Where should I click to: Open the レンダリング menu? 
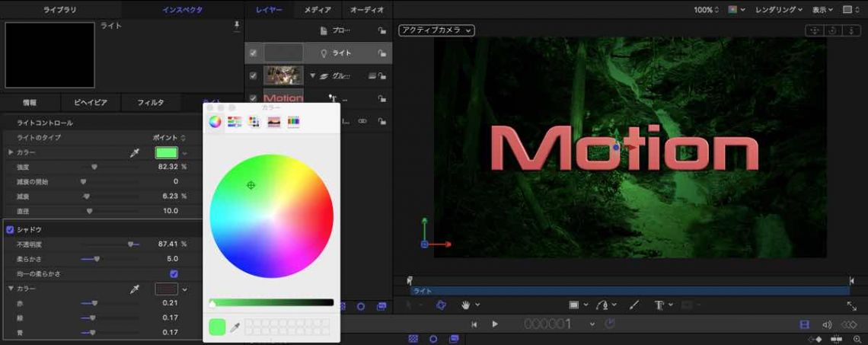pyautogui.click(x=778, y=10)
